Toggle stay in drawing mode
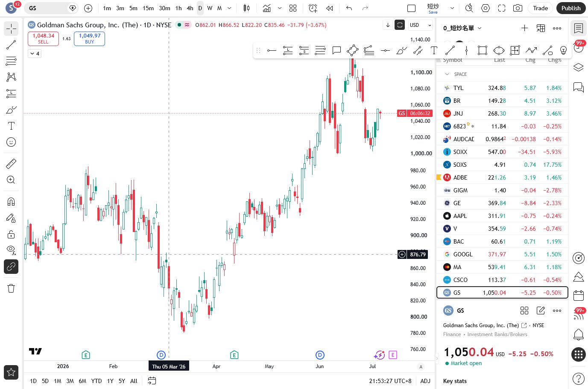588x389 pixels. point(11,218)
